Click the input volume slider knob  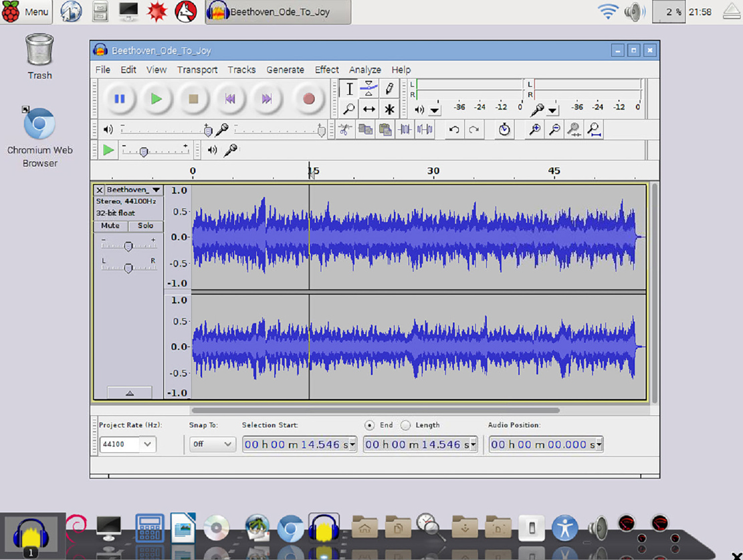(x=321, y=131)
